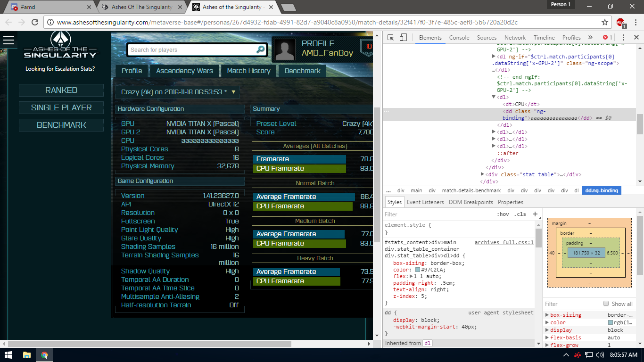Open the Ascendency Wars tab

point(185,71)
